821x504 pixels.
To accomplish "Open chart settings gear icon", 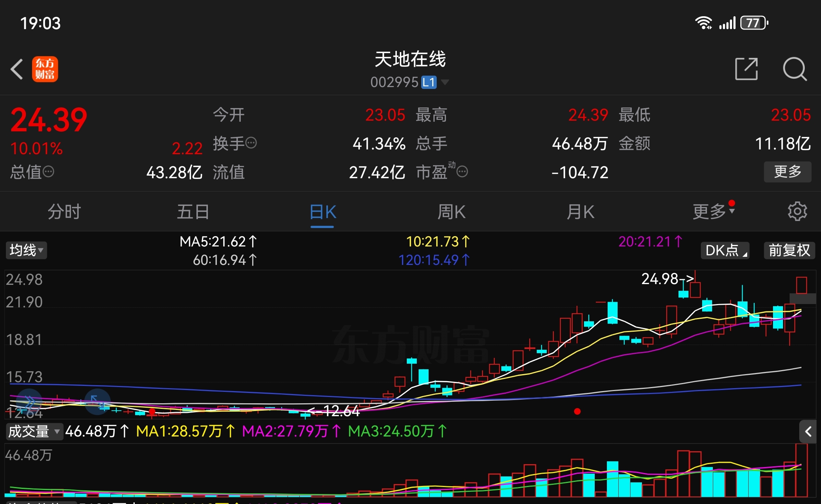I will click(797, 211).
